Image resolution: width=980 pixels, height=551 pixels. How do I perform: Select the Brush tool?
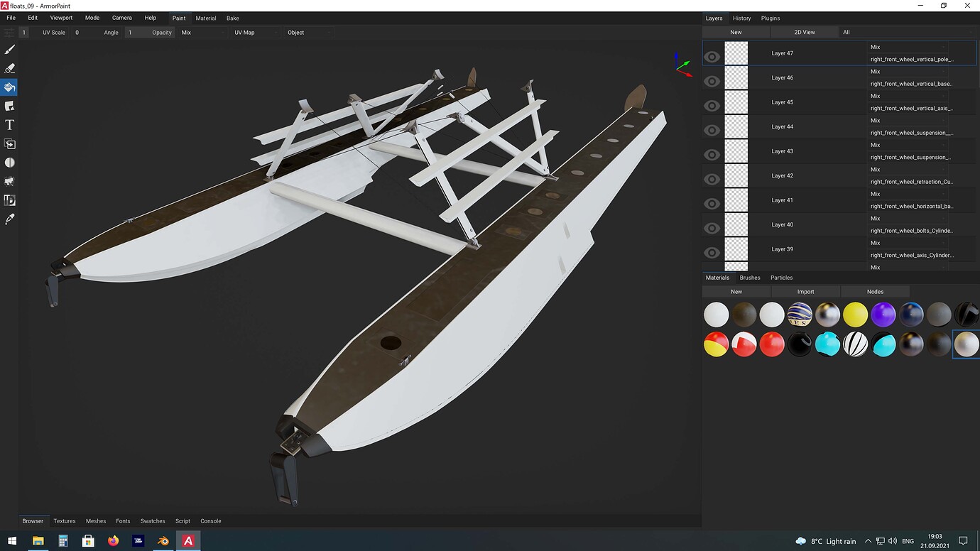point(9,50)
